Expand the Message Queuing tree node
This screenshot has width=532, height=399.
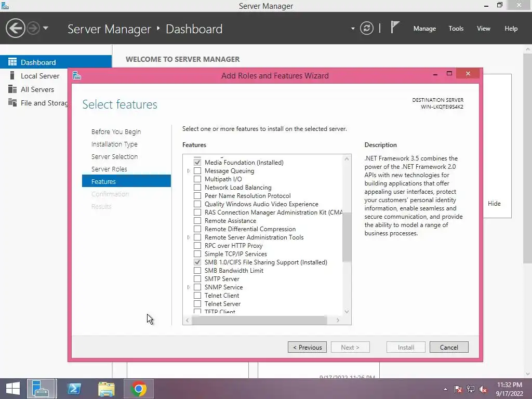coord(189,170)
